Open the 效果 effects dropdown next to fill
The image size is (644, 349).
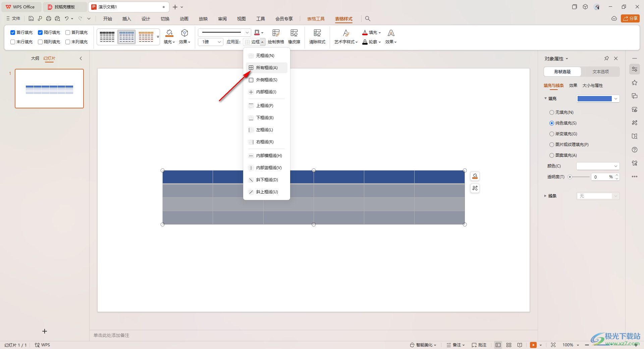pos(184,42)
